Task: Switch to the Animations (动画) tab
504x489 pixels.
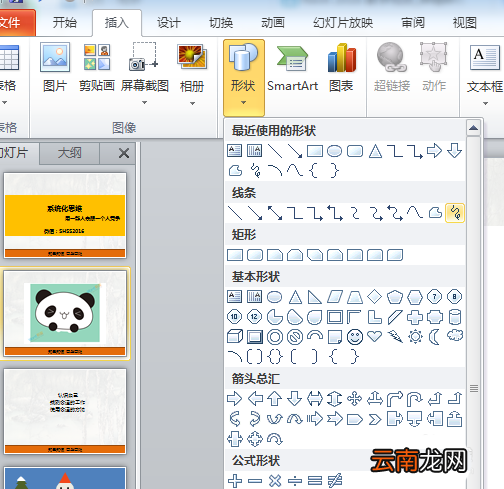Action: coord(273,23)
